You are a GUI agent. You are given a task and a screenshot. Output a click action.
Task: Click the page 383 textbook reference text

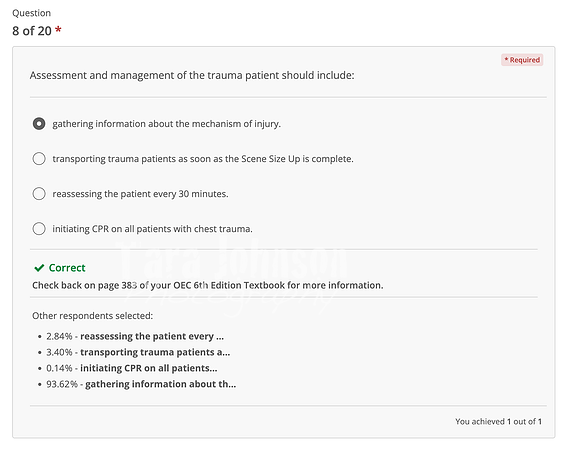click(x=208, y=285)
